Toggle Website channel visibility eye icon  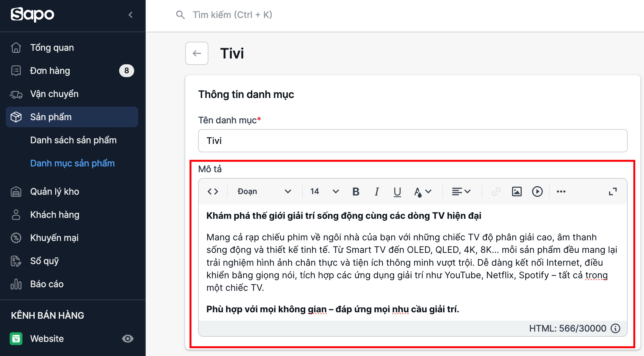point(127,339)
